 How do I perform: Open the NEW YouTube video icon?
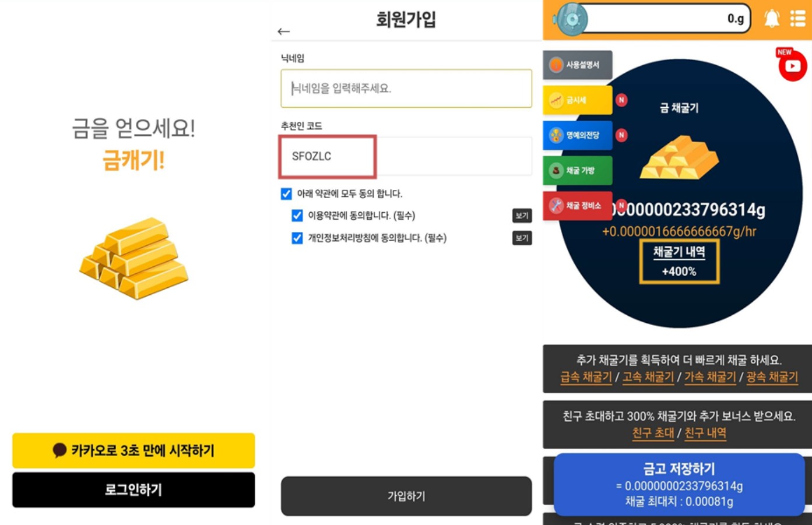tap(792, 65)
